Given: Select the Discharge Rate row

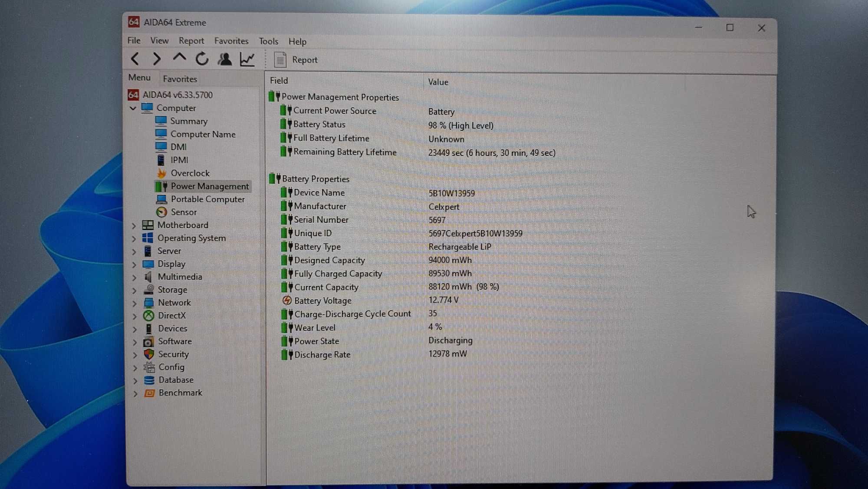Looking at the screenshot, I should click(374, 354).
